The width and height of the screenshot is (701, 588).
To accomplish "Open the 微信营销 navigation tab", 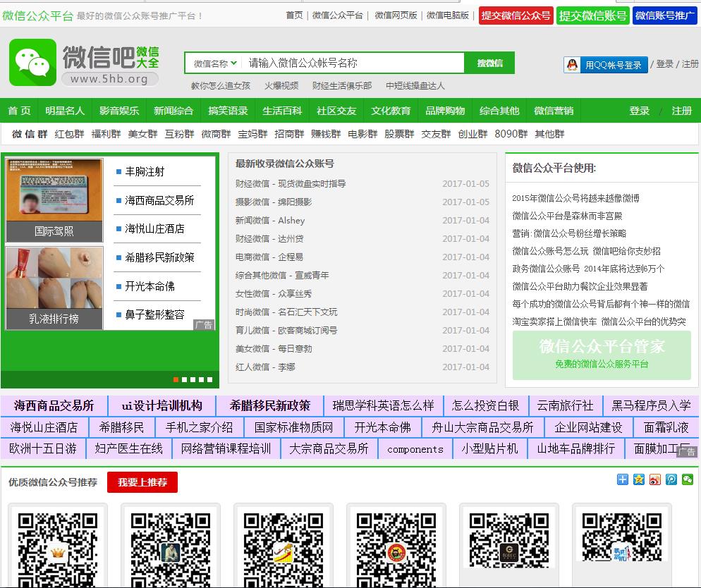I will pos(554,111).
